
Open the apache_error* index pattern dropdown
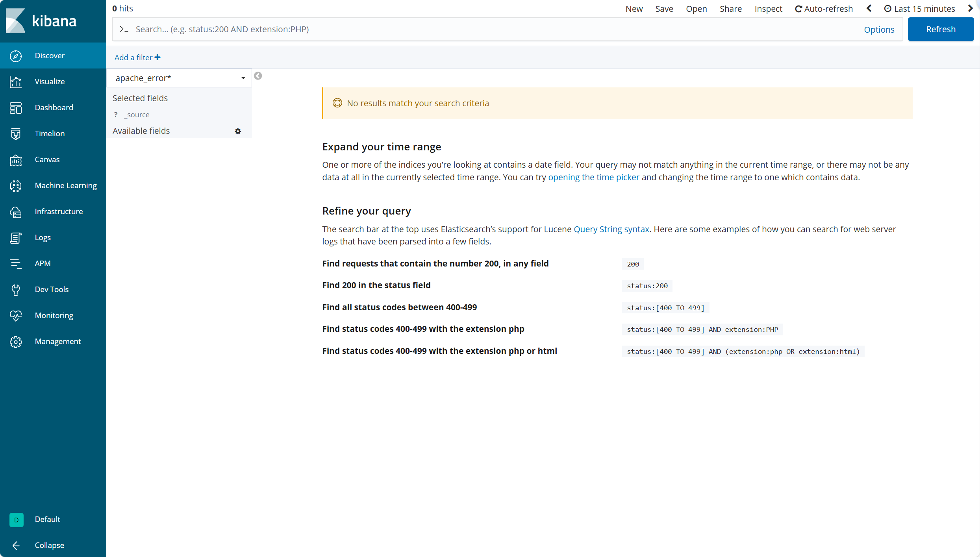tap(180, 78)
